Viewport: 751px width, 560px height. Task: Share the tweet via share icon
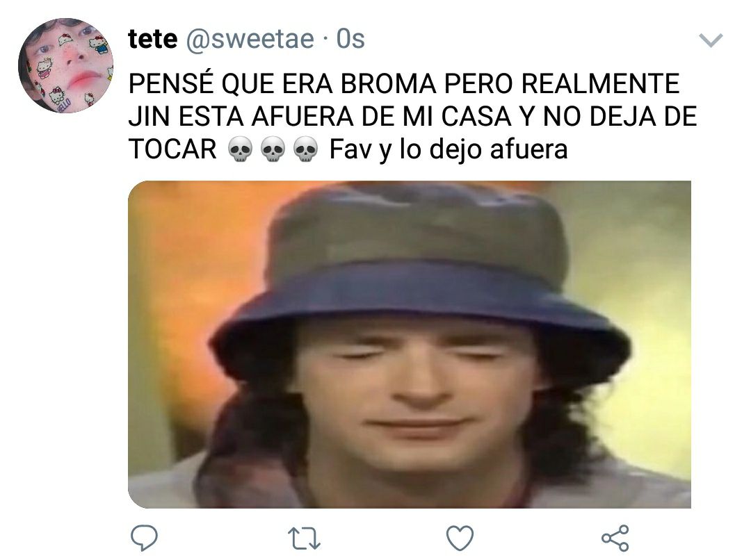coord(615,538)
